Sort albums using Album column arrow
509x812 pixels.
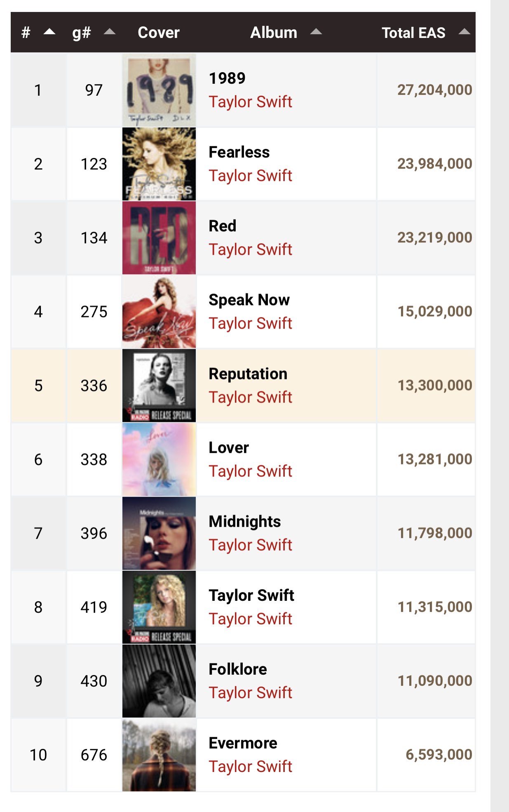(316, 32)
